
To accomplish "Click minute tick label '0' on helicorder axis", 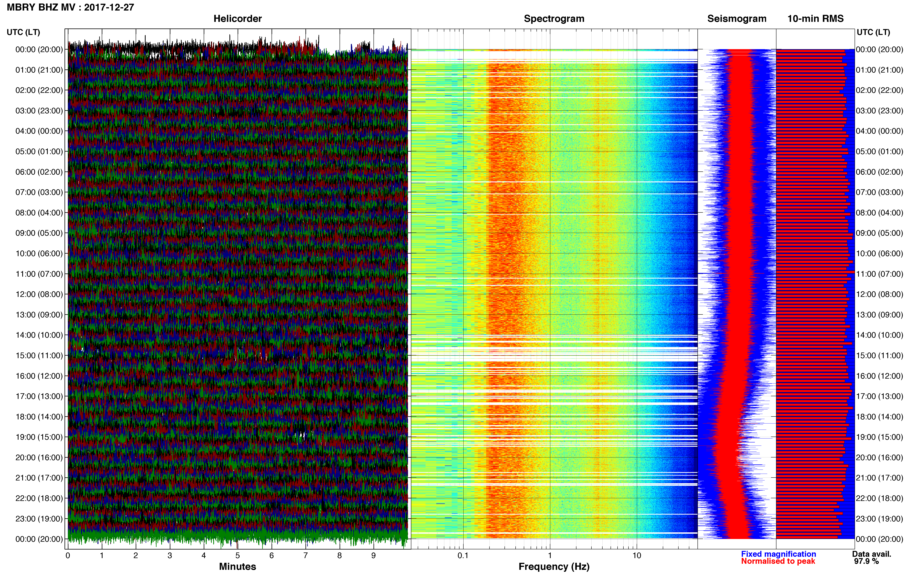I will coord(68,556).
